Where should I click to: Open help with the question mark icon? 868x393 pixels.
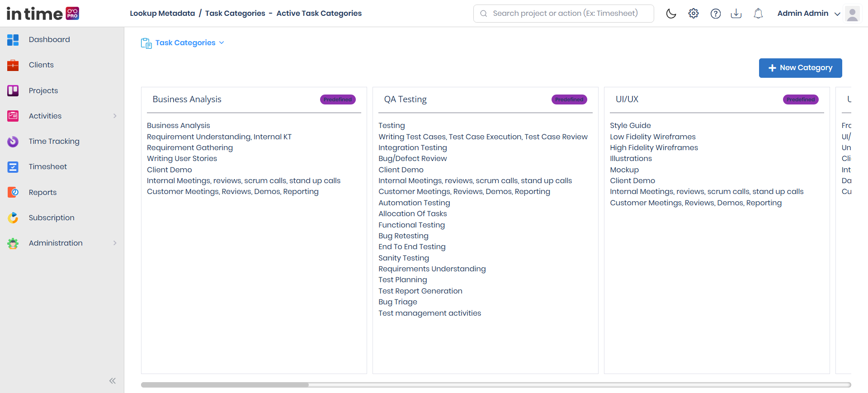coord(716,14)
